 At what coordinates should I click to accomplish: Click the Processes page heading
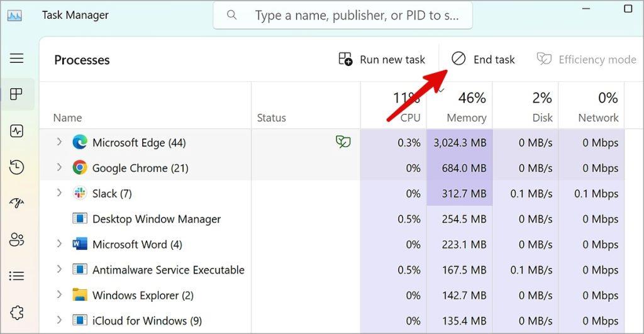pos(82,60)
